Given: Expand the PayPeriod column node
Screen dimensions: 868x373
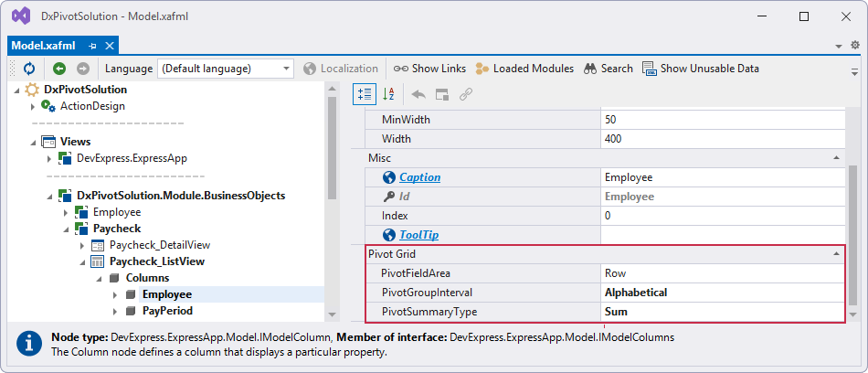Looking at the screenshot, I should point(115,311).
